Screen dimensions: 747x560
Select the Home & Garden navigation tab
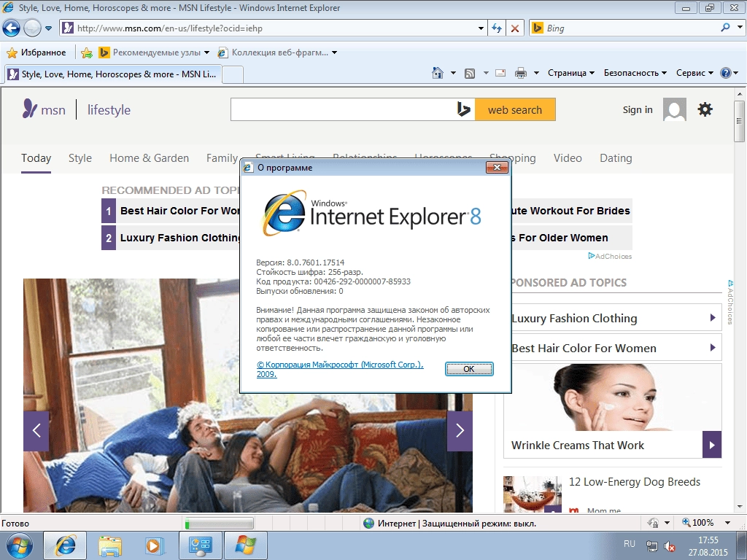coord(149,158)
